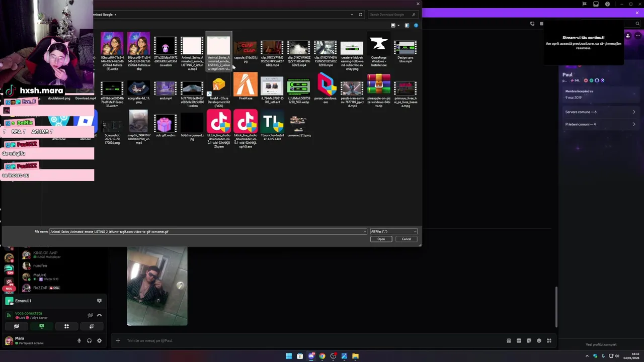Toggle the preview pane in file dialog
The image size is (644, 362).
pyautogui.click(x=407, y=25)
